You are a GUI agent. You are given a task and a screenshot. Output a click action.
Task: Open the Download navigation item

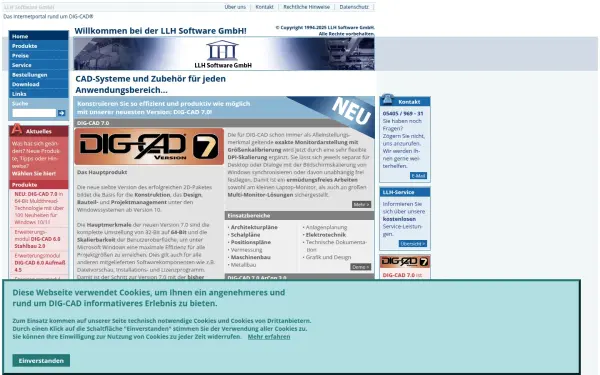39,84
